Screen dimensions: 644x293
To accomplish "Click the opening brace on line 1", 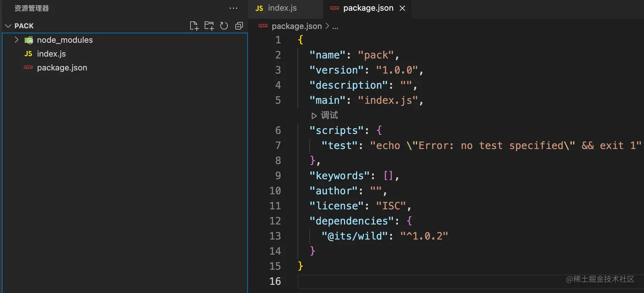I will pyautogui.click(x=301, y=40).
